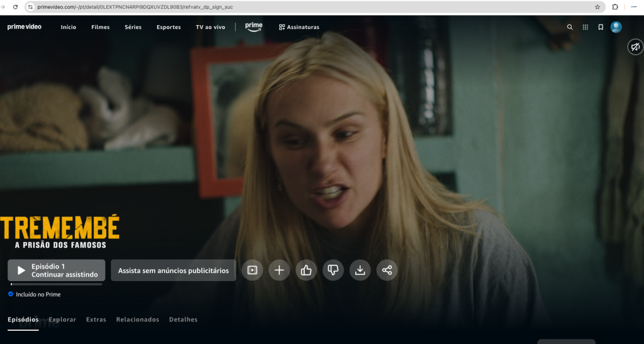Like the title with thumbs up

306,270
